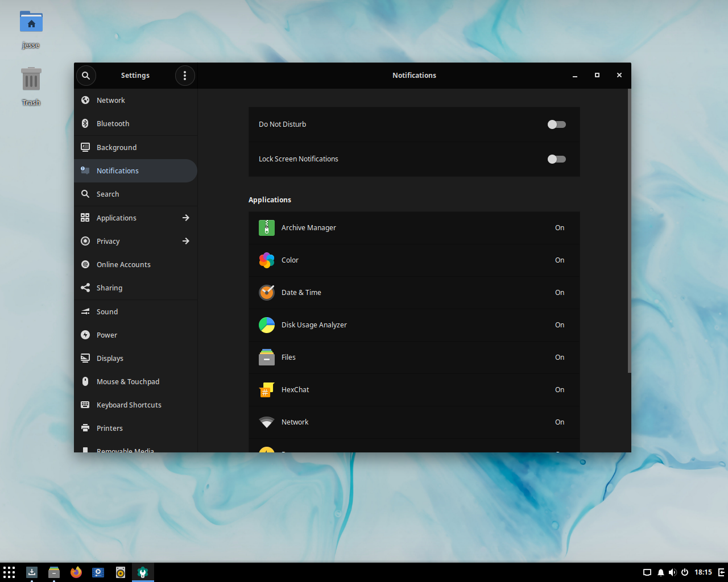The height and width of the screenshot is (582, 728).
Task: Click the volume icon in the system tray
Action: 672,572
